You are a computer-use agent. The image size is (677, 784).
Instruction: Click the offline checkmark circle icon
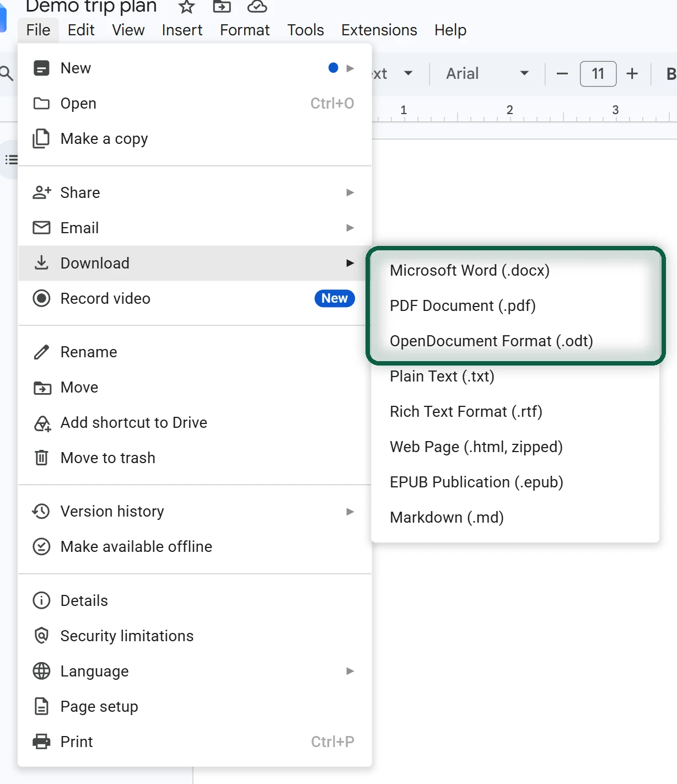click(x=41, y=546)
